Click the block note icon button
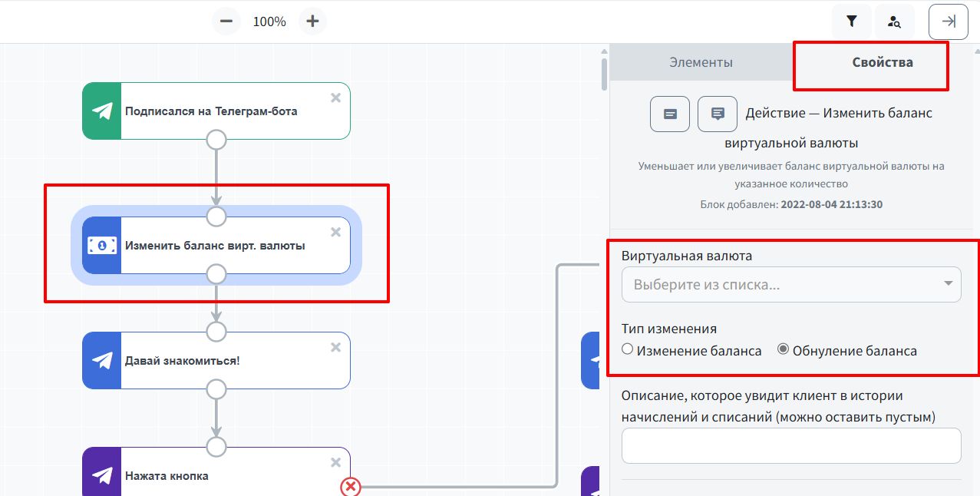The width and height of the screenshot is (980, 496). point(670,114)
